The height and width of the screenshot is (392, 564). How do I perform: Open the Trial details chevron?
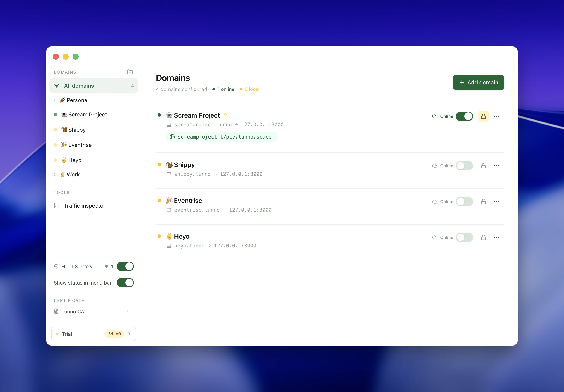pyautogui.click(x=129, y=334)
